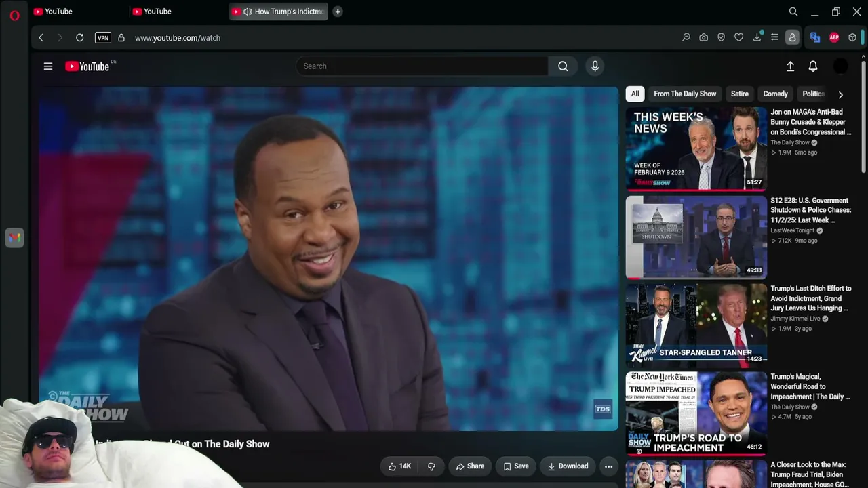Open the Easy Setup panel
The width and height of the screenshot is (868, 488).
[x=774, y=38]
